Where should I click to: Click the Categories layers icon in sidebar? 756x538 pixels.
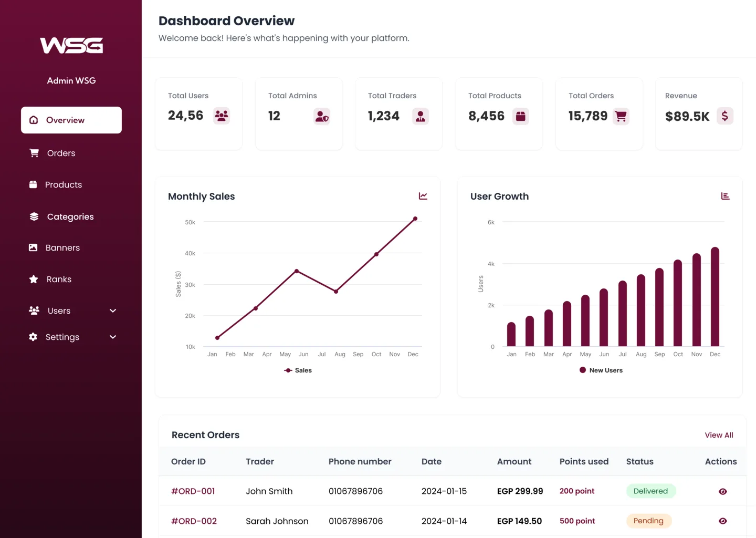tap(34, 216)
